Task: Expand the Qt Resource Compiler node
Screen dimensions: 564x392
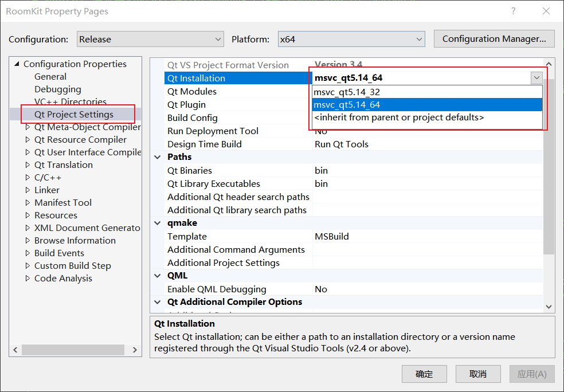Action: click(28, 139)
